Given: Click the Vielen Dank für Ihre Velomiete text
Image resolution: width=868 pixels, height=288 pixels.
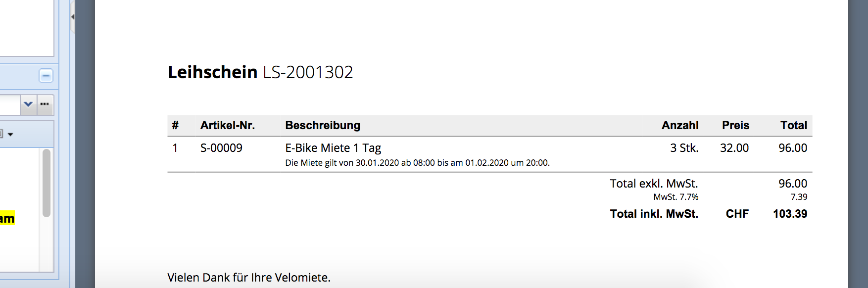Looking at the screenshot, I should coord(249,278).
